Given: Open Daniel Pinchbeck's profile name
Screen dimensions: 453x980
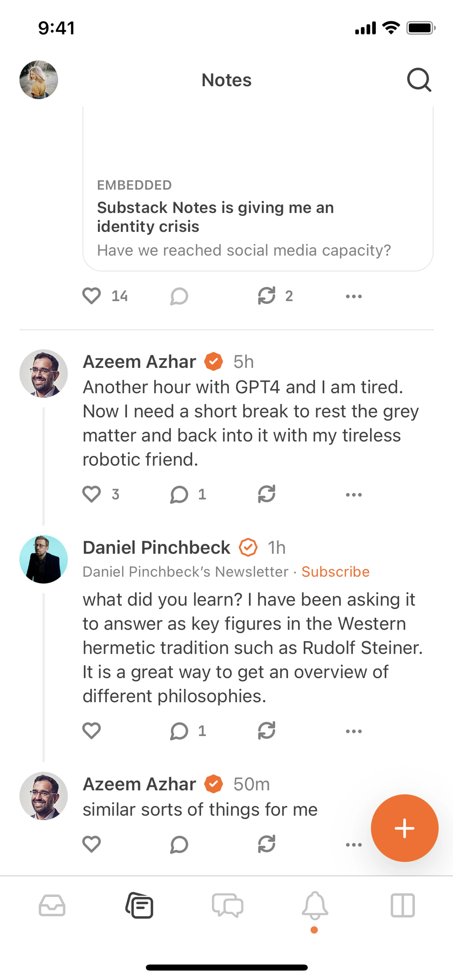Looking at the screenshot, I should pyautogui.click(x=156, y=548).
